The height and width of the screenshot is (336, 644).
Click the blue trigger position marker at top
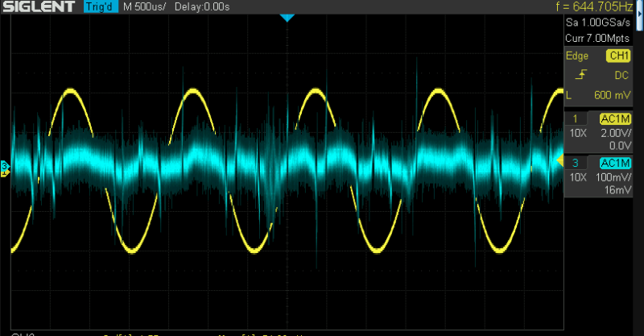(x=287, y=18)
